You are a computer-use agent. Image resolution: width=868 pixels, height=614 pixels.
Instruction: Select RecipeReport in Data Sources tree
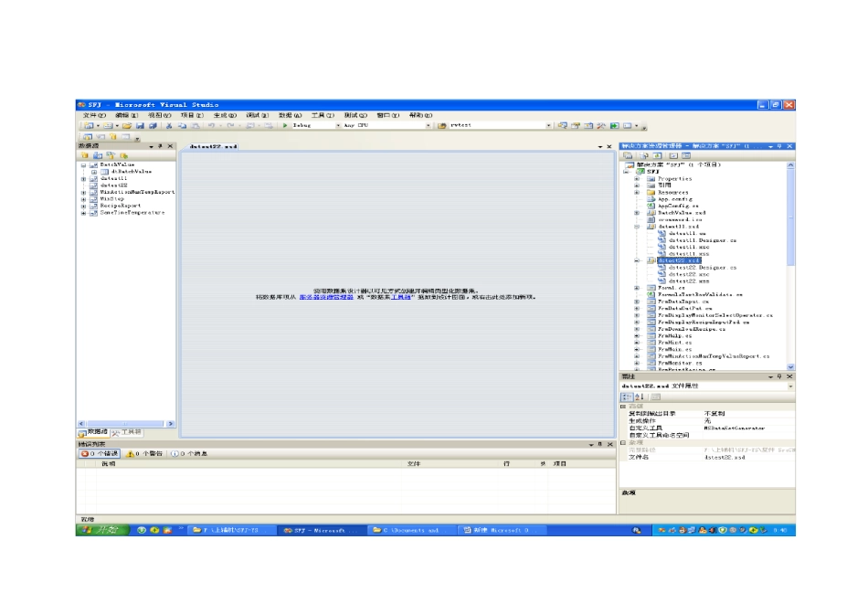pos(120,206)
